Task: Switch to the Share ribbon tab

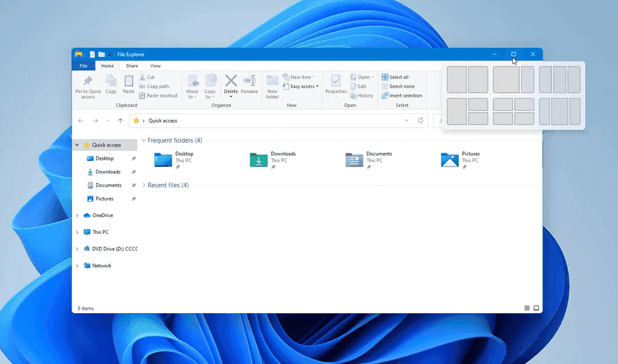Action: coord(131,66)
